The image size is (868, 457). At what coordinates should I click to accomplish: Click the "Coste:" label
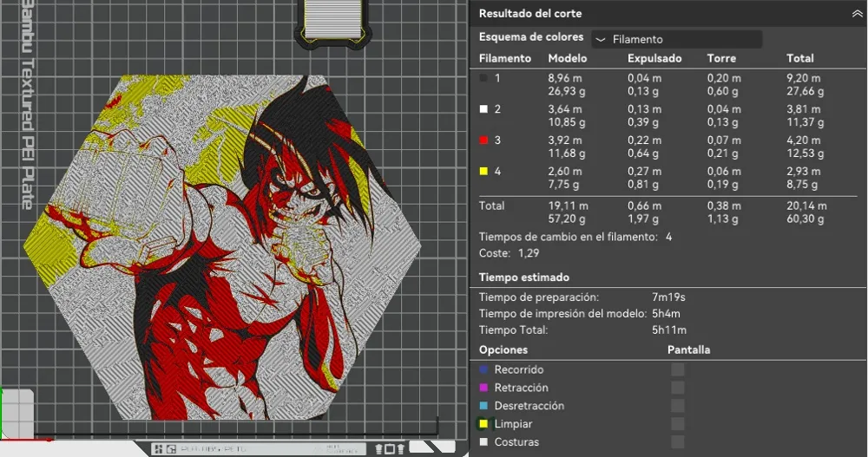[x=495, y=253]
